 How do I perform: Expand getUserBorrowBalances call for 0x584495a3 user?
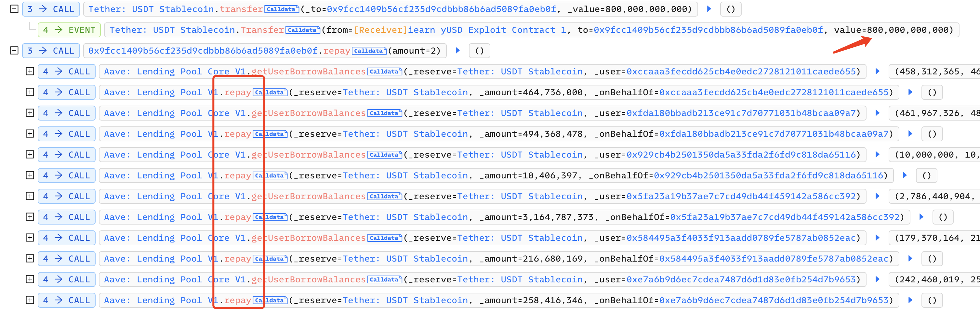[x=30, y=237]
